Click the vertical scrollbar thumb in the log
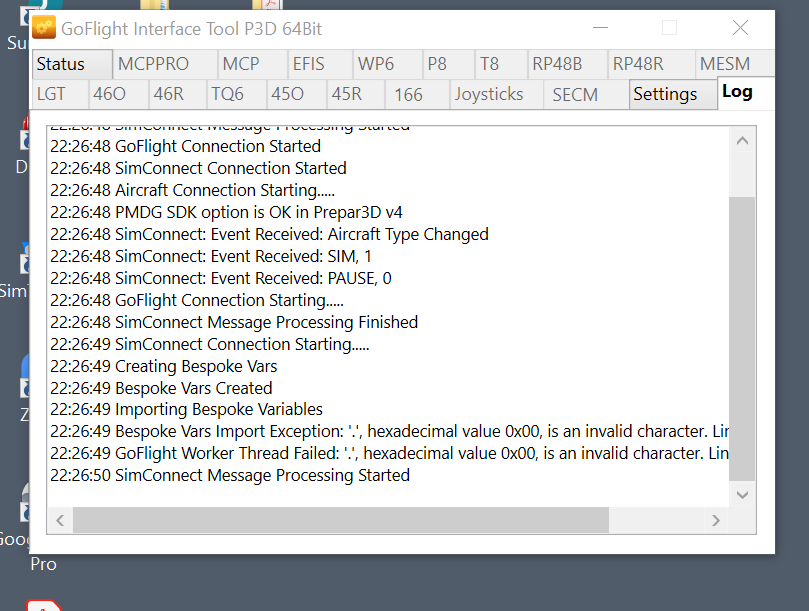This screenshot has width=809, height=611. point(742,340)
